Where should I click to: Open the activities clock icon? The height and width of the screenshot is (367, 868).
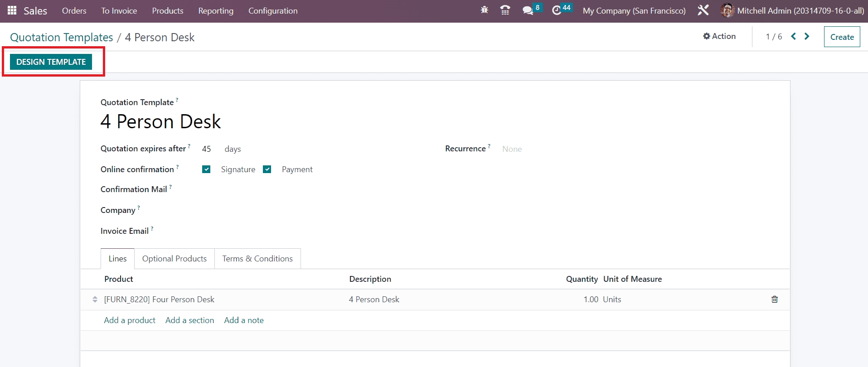(x=557, y=10)
